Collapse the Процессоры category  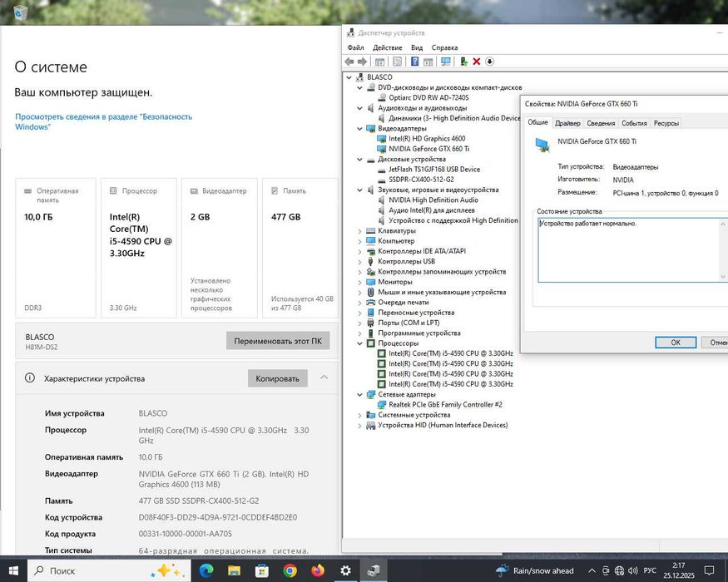359,343
